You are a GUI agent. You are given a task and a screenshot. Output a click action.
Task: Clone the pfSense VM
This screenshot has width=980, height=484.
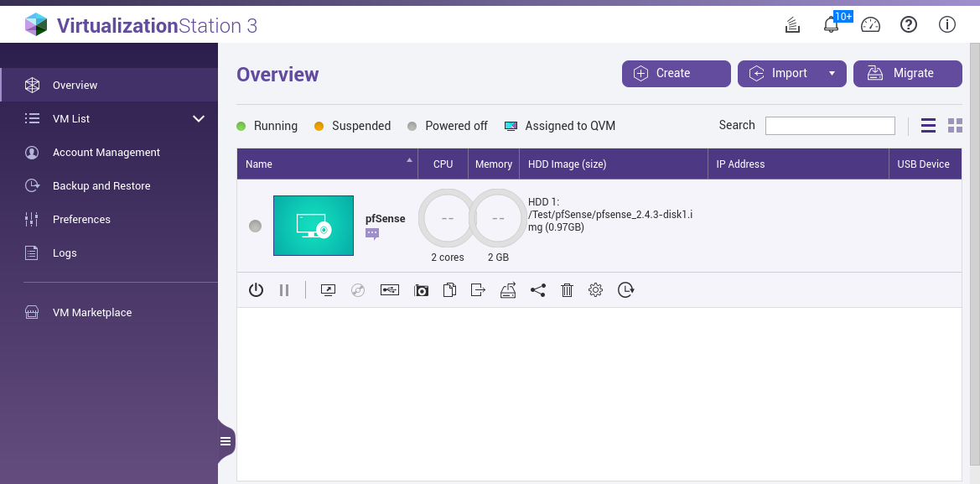coord(449,290)
